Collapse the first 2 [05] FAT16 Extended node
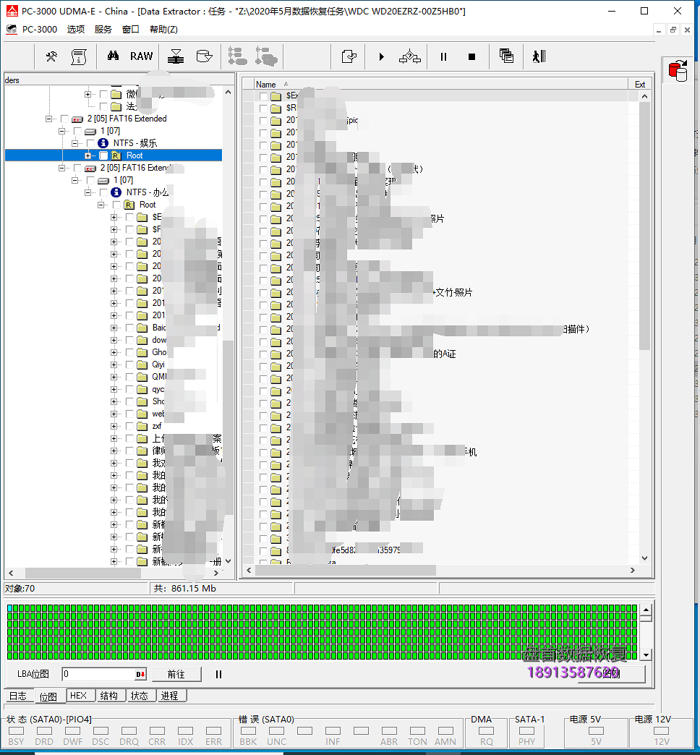Screen dimensions: 700x755 48,119
